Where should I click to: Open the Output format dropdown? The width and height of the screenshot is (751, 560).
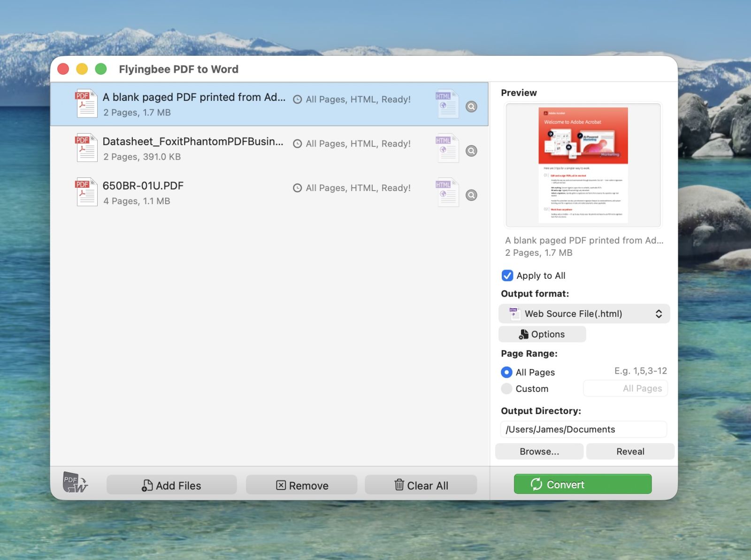point(583,314)
